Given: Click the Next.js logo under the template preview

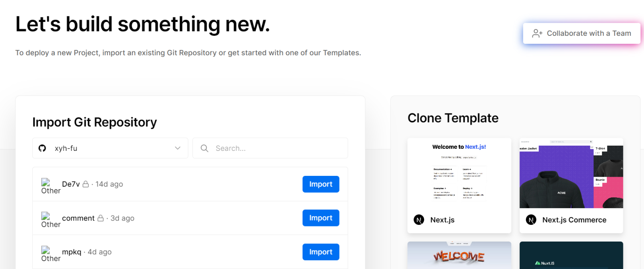Looking at the screenshot, I should point(419,220).
